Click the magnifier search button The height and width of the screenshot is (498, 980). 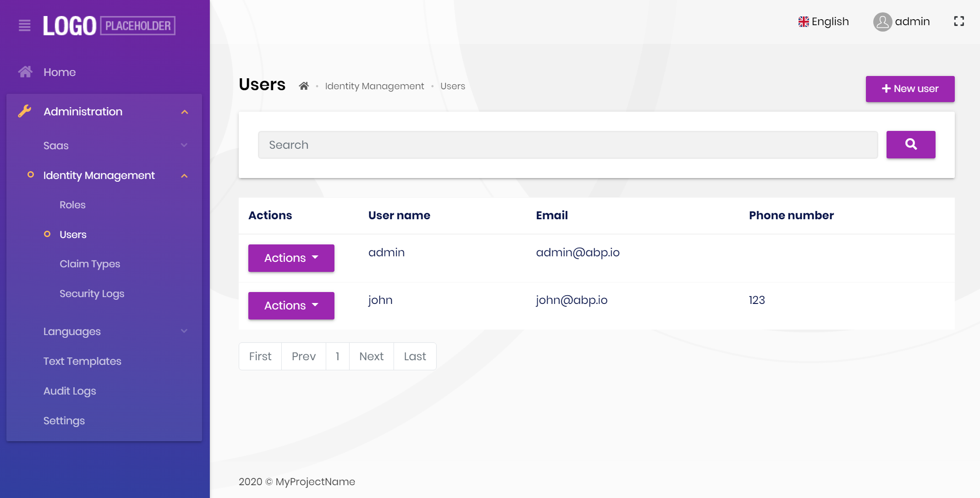(910, 145)
